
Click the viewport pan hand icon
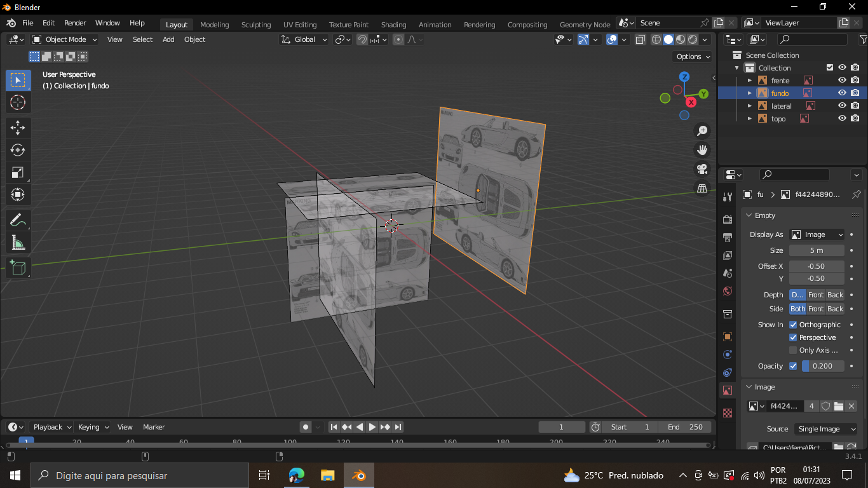tap(702, 150)
